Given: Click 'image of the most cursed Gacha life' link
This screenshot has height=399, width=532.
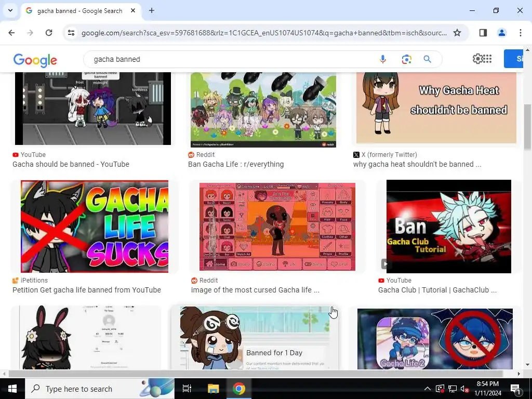Looking at the screenshot, I should [x=255, y=290].
